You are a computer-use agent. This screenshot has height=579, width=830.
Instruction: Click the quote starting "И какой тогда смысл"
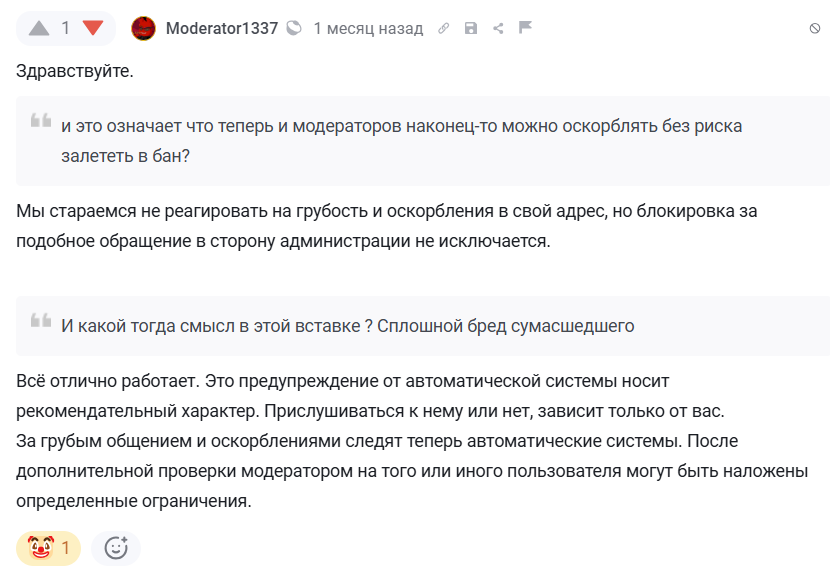[348, 326]
